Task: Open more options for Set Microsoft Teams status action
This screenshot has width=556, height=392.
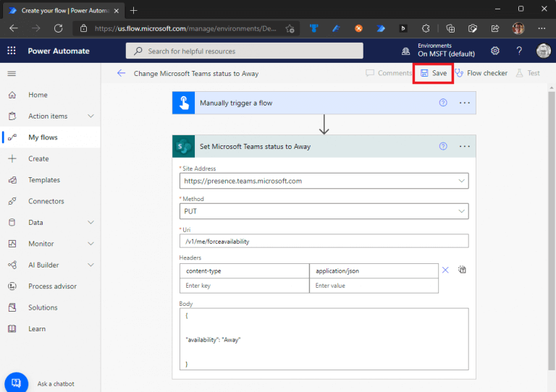Action: (465, 146)
